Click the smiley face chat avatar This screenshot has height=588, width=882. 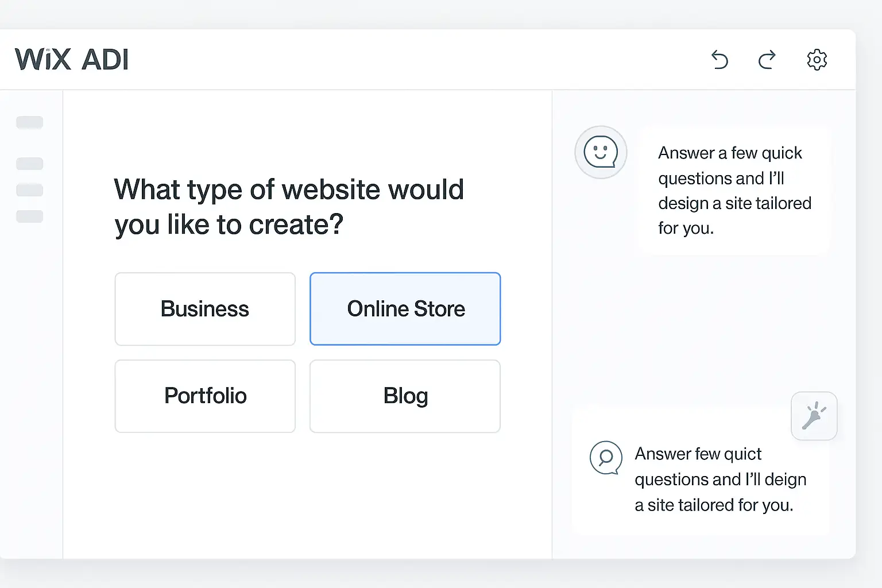coord(601,153)
